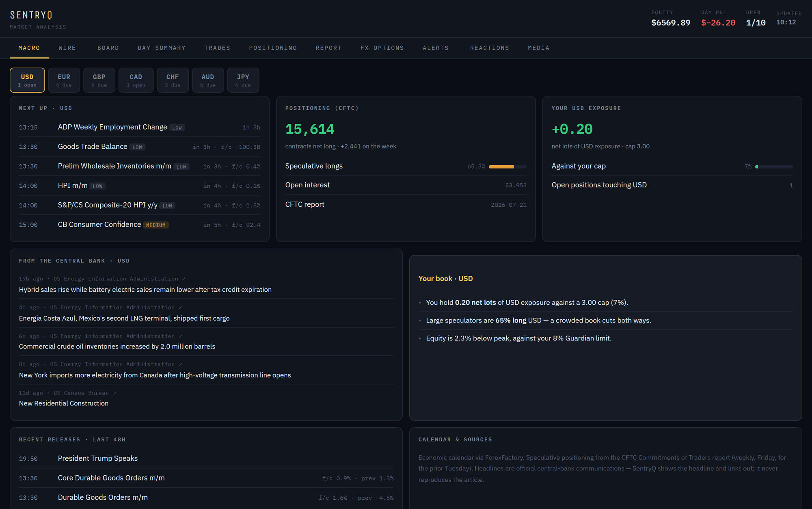Select the GBP currency chip

coord(99,80)
